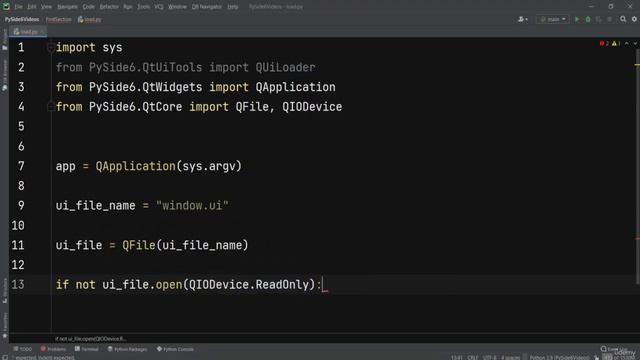This screenshot has height=360, width=640.
Task: Select the open .py editor tab
Action: click(27, 31)
